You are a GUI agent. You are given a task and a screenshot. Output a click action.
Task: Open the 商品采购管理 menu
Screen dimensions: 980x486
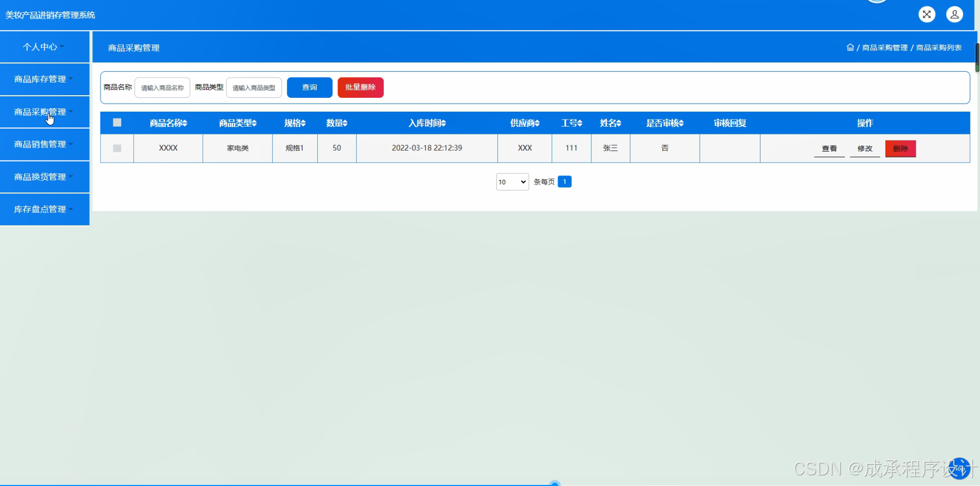[x=44, y=112]
